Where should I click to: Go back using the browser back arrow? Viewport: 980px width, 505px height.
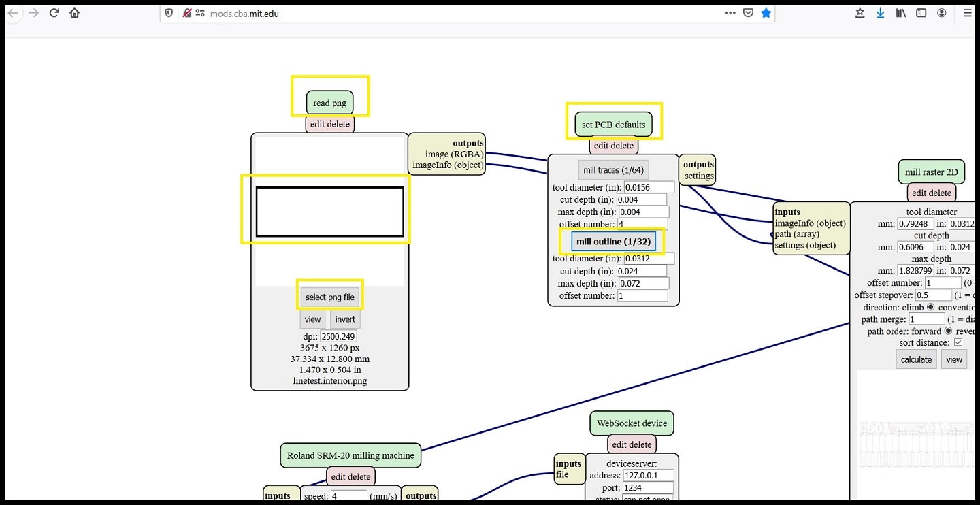click(13, 13)
